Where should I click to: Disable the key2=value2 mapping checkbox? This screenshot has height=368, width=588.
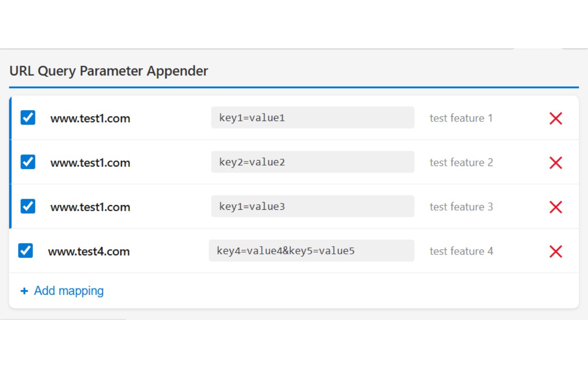point(28,162)
